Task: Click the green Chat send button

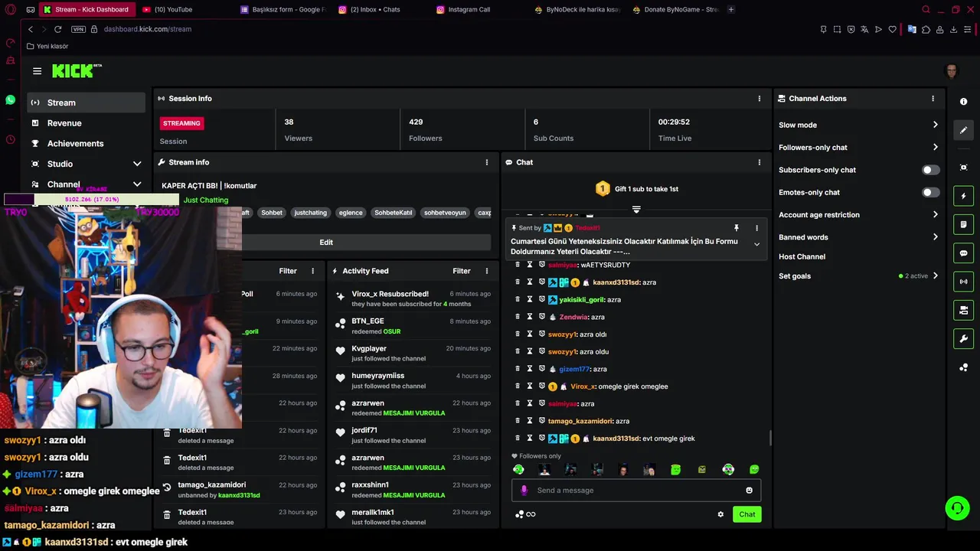Action: [746, 514]
